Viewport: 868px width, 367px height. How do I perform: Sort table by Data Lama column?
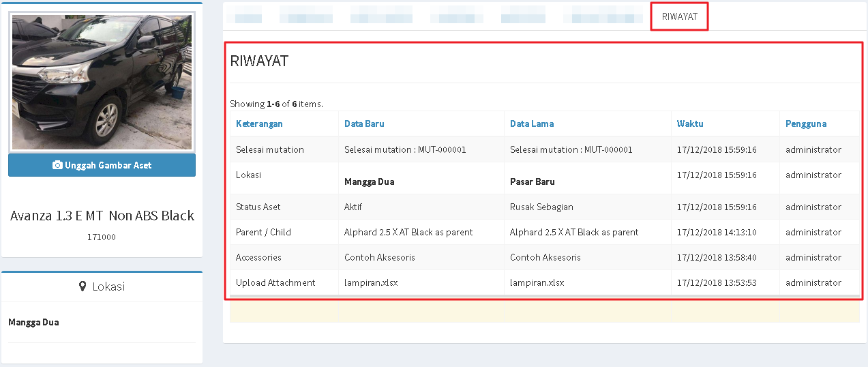(x=531, y=123)
